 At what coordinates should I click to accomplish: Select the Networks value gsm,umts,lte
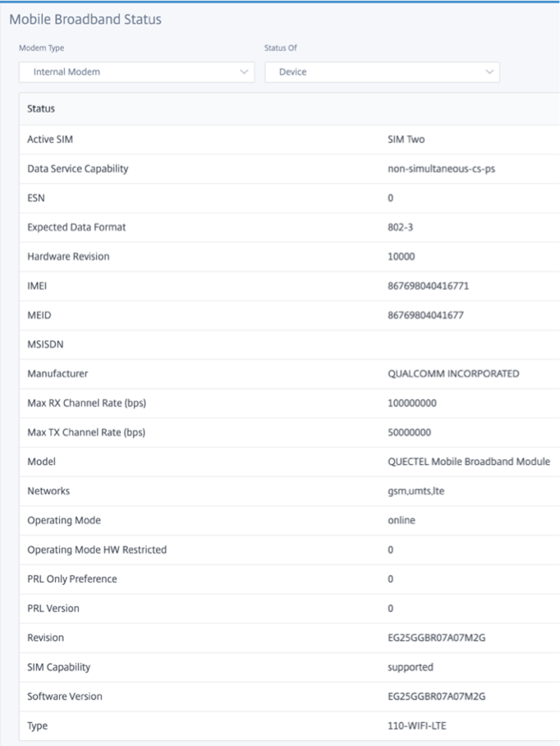point(416,491)
